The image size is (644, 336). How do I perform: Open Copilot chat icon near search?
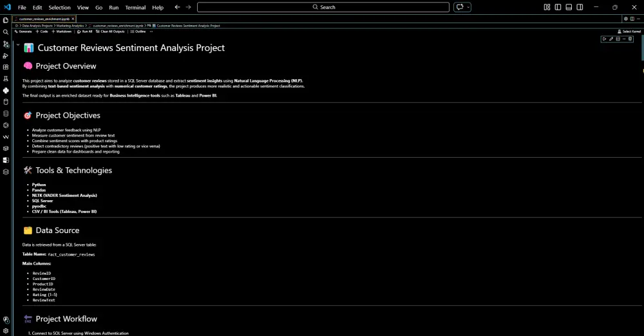(460, 7)
